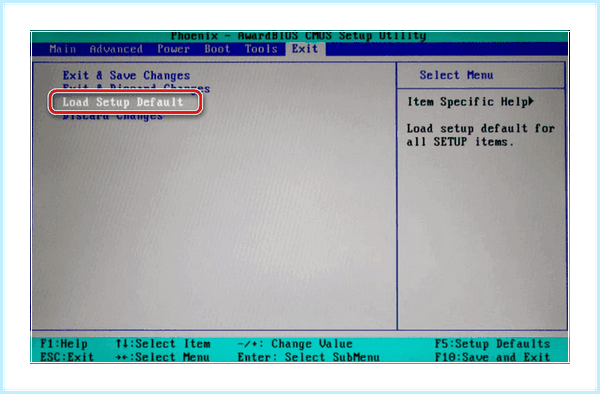600x394 pixels.
Task: Click the F1:Help hint
Action: (x=64, y=344)
